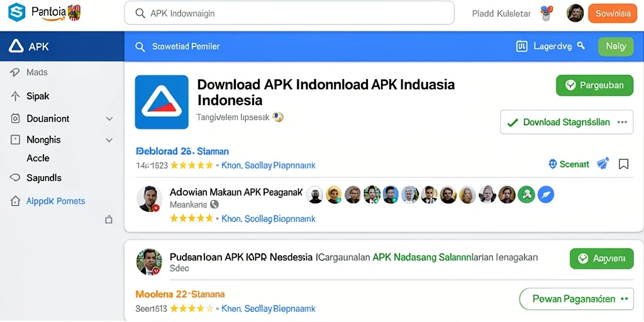Open the Moolena 22 Stanana link

(180, 294)
